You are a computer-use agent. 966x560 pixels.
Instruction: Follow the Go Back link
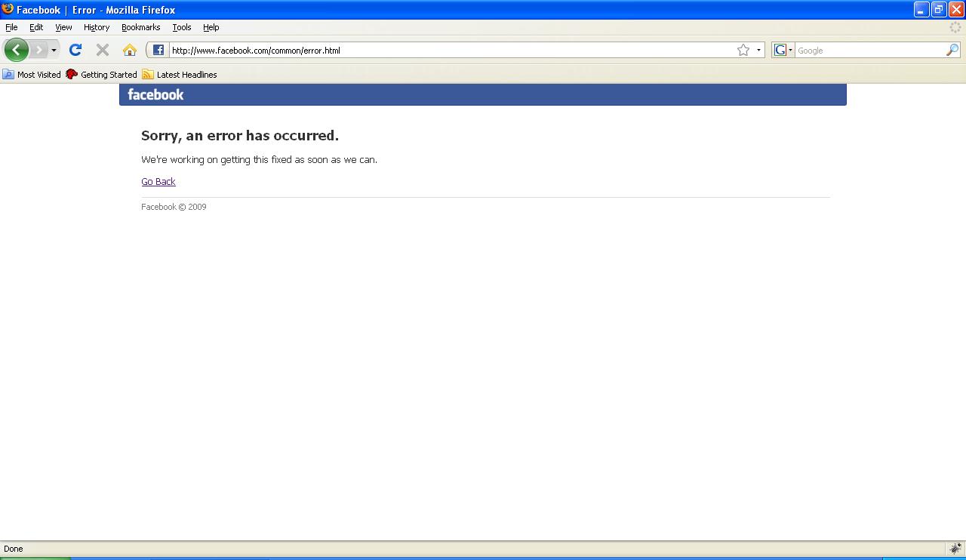[158, 182]
